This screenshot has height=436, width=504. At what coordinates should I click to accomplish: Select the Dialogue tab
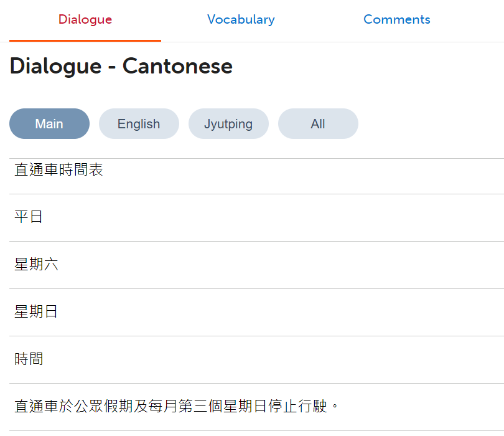point(85,19)
